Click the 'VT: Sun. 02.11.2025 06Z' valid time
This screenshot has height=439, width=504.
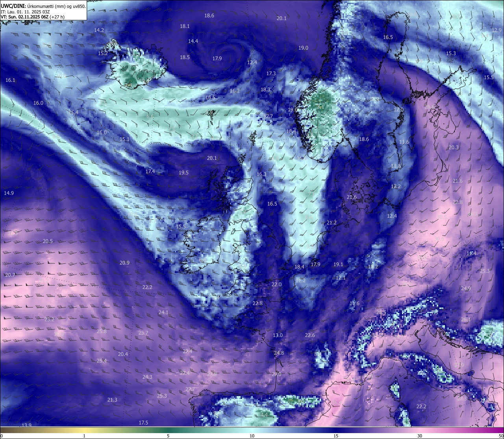pyautogui.click(x=24, y=17)
